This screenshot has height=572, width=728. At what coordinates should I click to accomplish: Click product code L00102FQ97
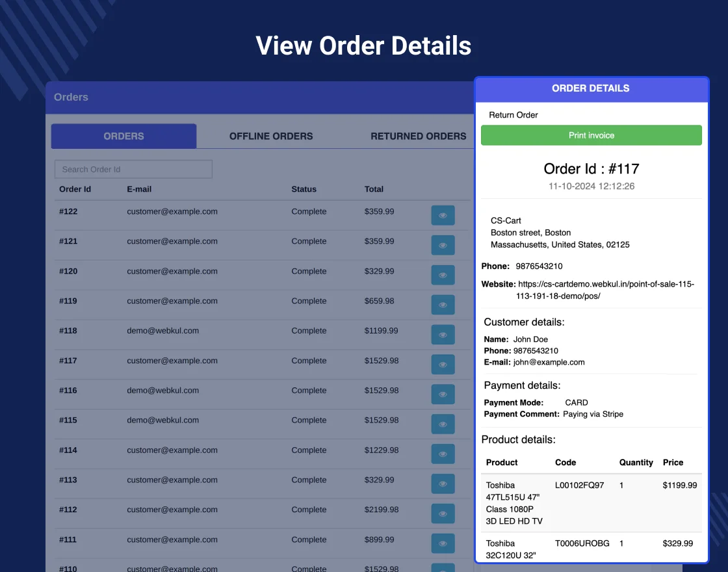pyautogui.click(x=579, y=485)
